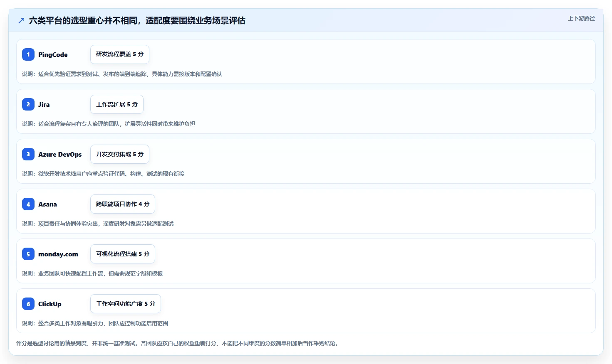Click the number 6 badge for ClickUp

coord(28,304)
